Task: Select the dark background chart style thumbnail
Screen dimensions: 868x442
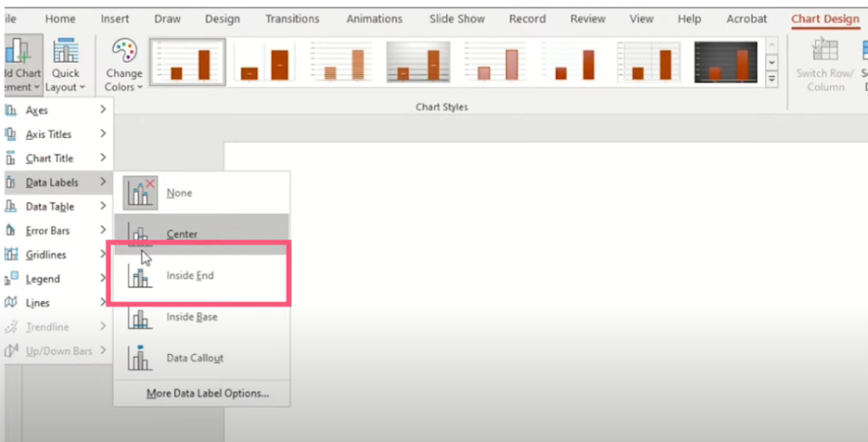Action: click(726, 62)
